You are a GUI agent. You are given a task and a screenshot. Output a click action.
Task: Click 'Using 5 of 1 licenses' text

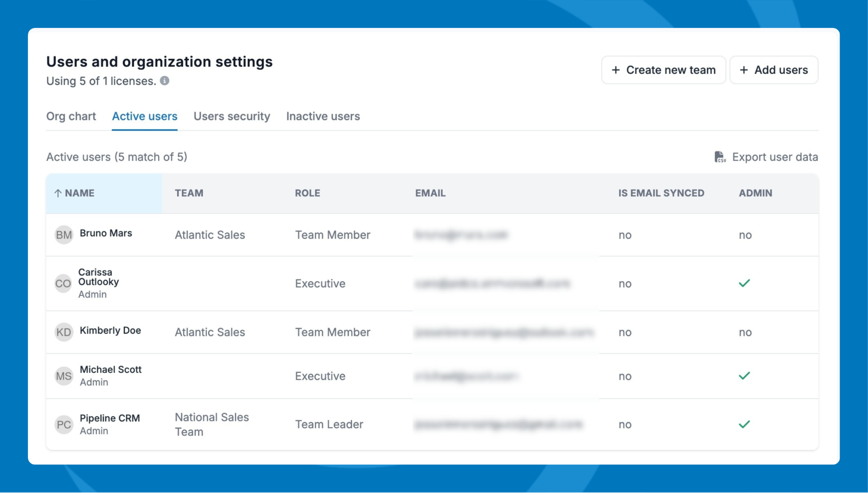[x=101, y=81]
